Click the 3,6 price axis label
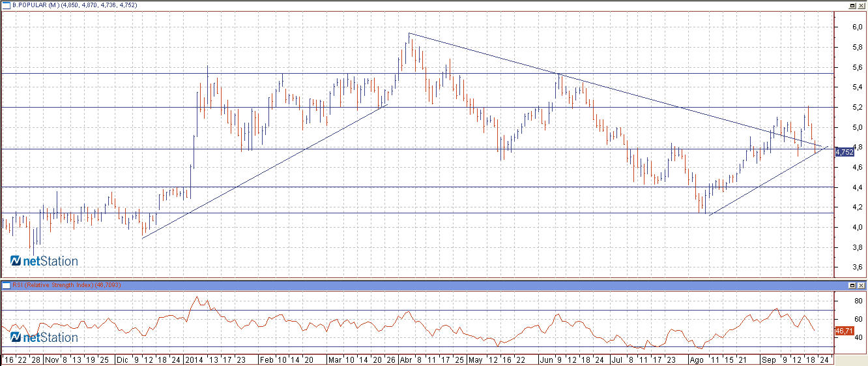Viewport: 868px width, 366px height. [858, 267]
